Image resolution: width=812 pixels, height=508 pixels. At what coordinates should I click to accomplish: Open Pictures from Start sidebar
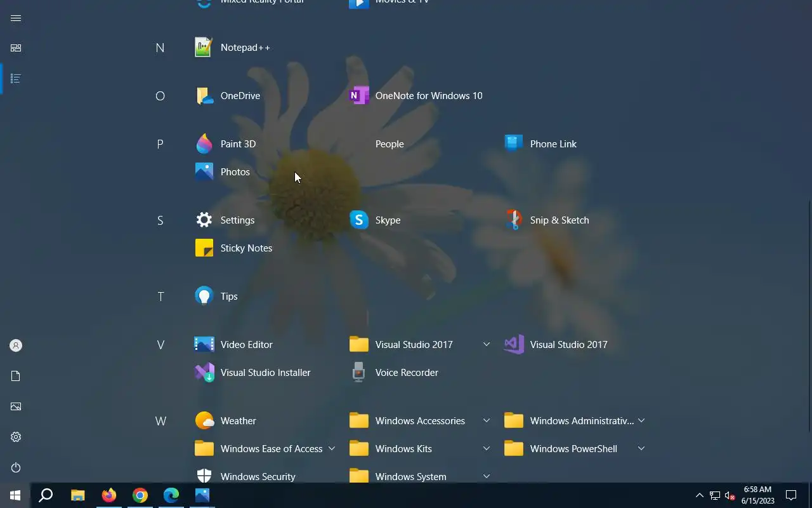pos(16,406)
